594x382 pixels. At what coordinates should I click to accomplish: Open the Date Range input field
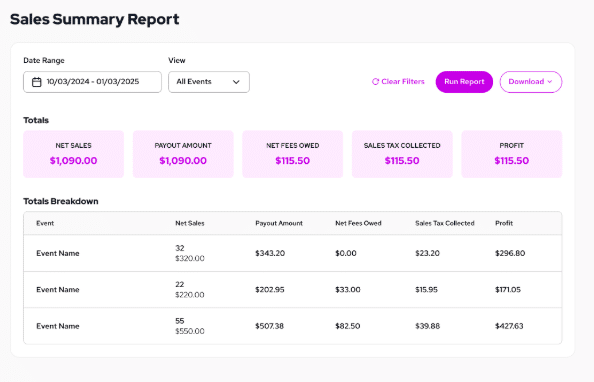(92, 82)
